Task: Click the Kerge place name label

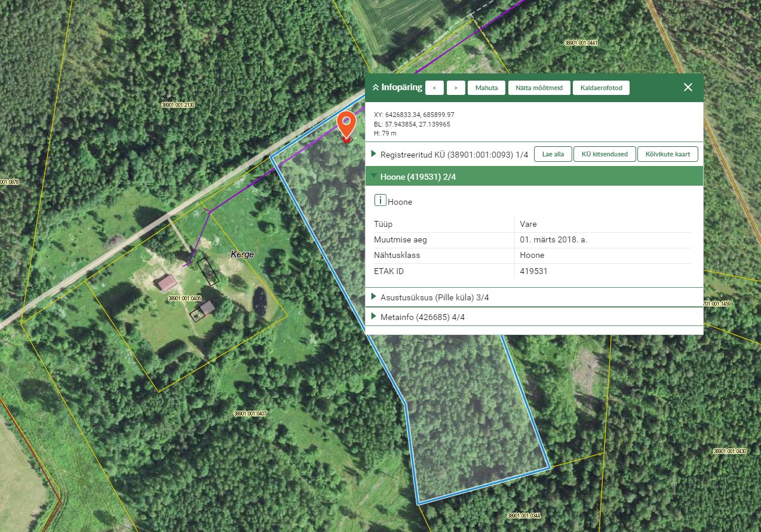Action: [242, 254]
